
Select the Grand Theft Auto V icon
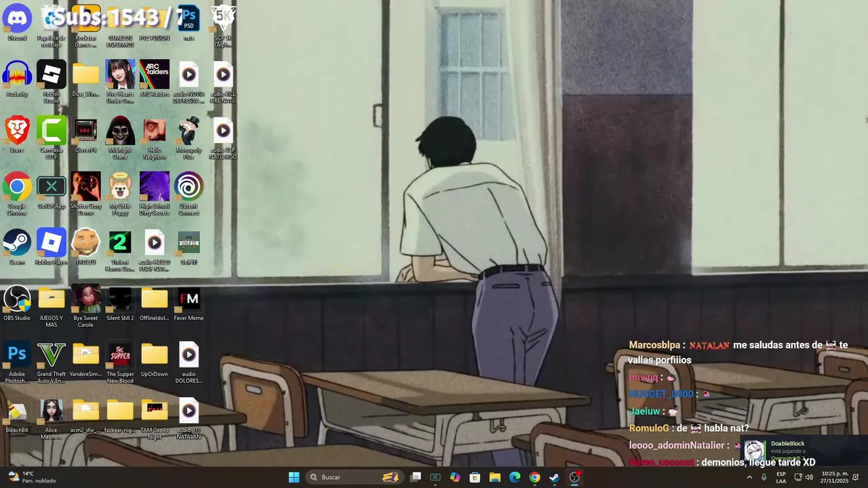point(52,363)
